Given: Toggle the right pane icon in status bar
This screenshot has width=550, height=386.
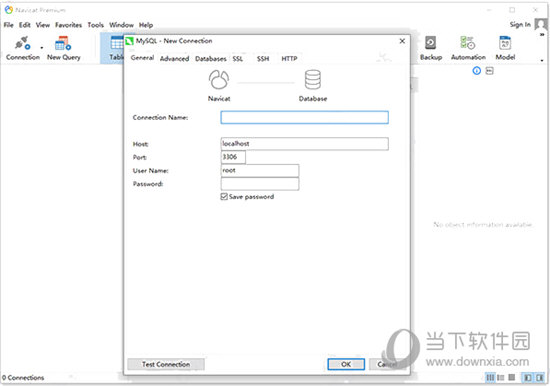Looking at the screenshot, I should tap(539, 378).
